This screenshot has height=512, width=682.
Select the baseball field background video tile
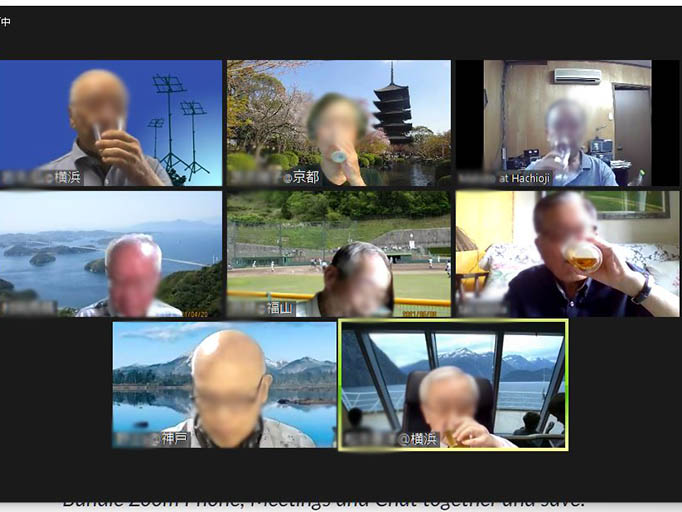[x=338, y=254]
